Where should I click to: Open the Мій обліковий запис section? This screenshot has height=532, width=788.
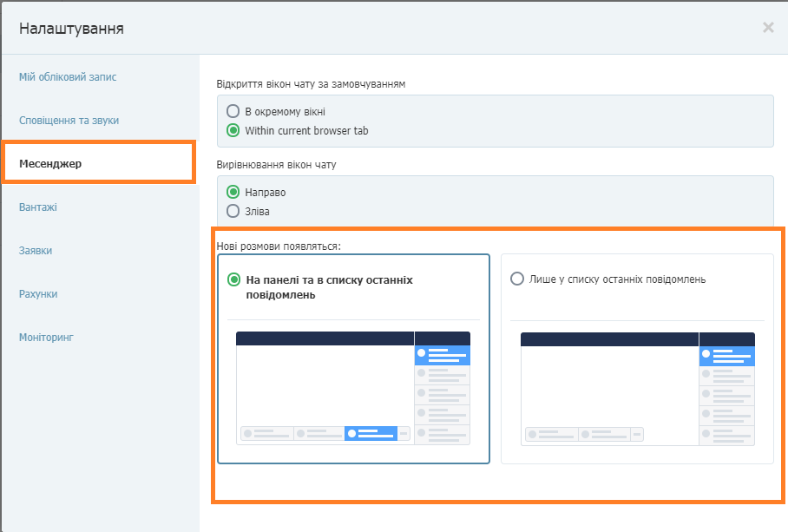[68, 77]
